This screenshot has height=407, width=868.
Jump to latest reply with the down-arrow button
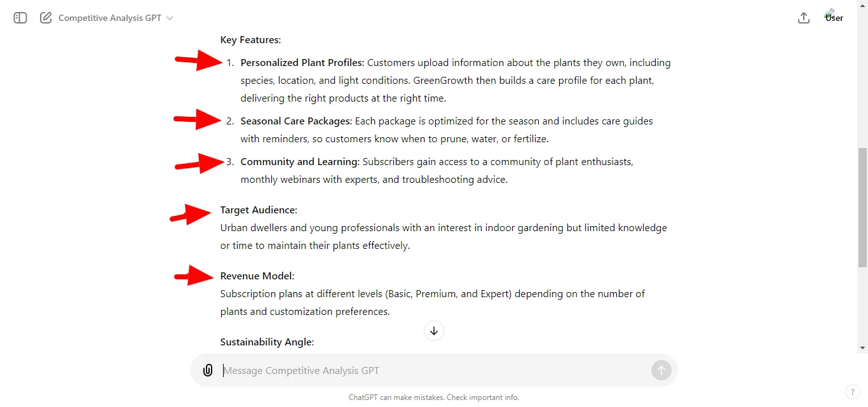(x=433, y=330)
